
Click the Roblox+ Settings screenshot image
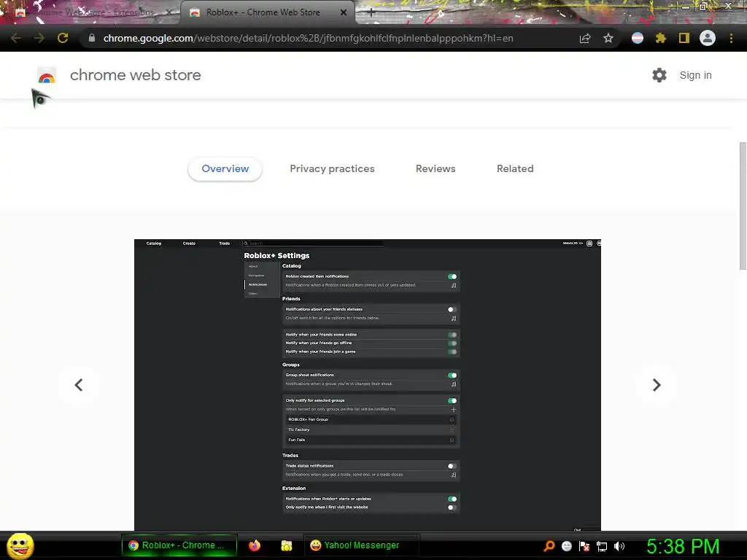368,385
